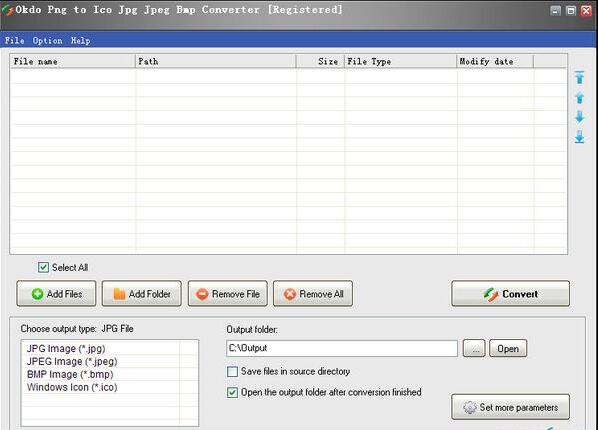598x430 pixels.
Task: Disable Open the output folder after conversion
Action: 232,392
